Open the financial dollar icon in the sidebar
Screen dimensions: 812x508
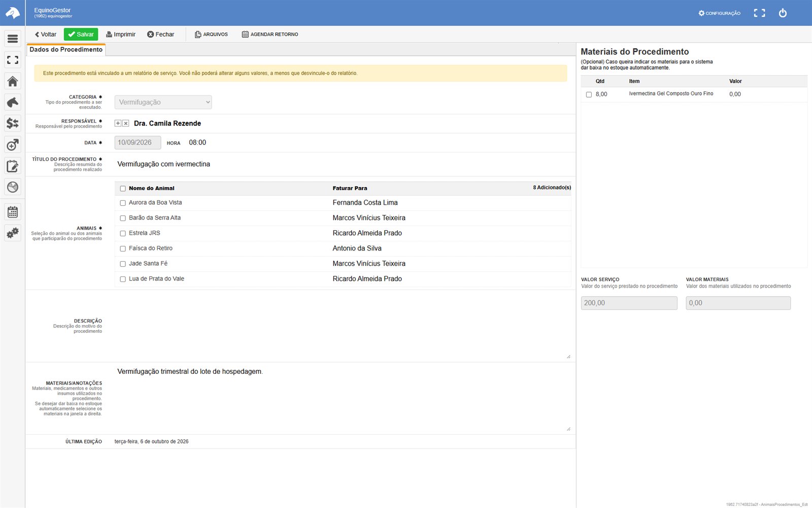click(x=13, y=123)
